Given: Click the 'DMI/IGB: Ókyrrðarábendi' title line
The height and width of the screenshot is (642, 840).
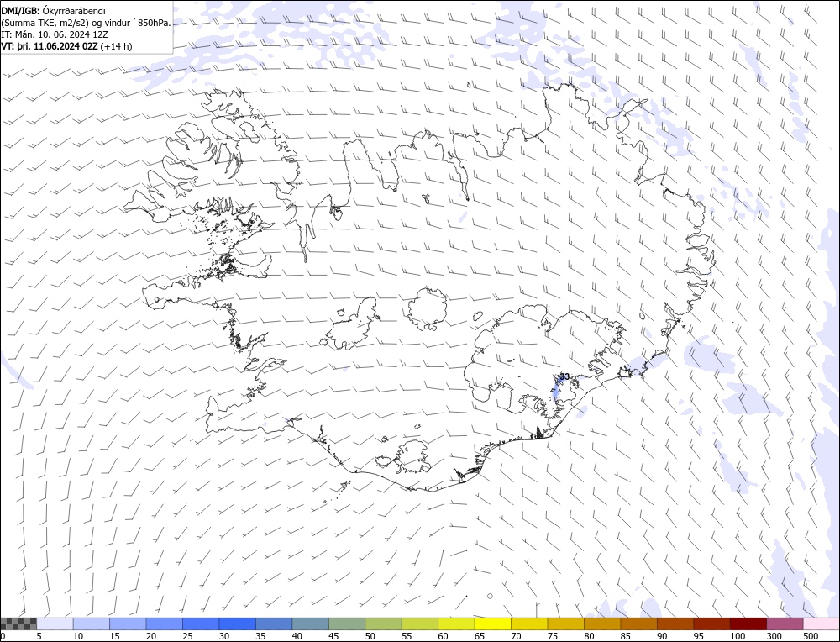Looking at the screenshot, I should coord(54,11).
